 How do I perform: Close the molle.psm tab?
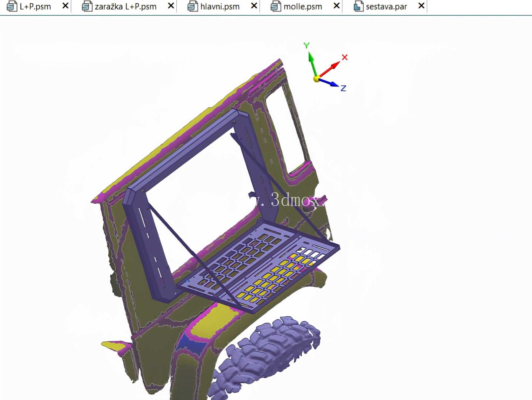click(x=337, y=6)
